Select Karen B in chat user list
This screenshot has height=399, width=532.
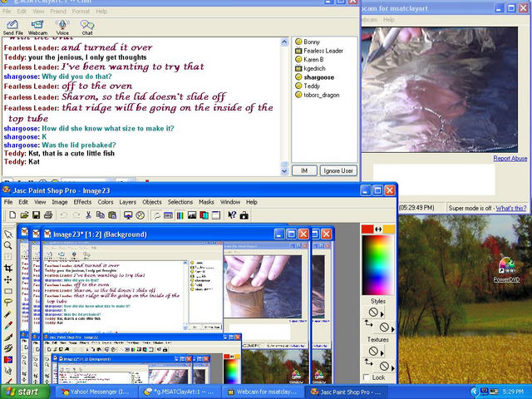pos(309,59)
